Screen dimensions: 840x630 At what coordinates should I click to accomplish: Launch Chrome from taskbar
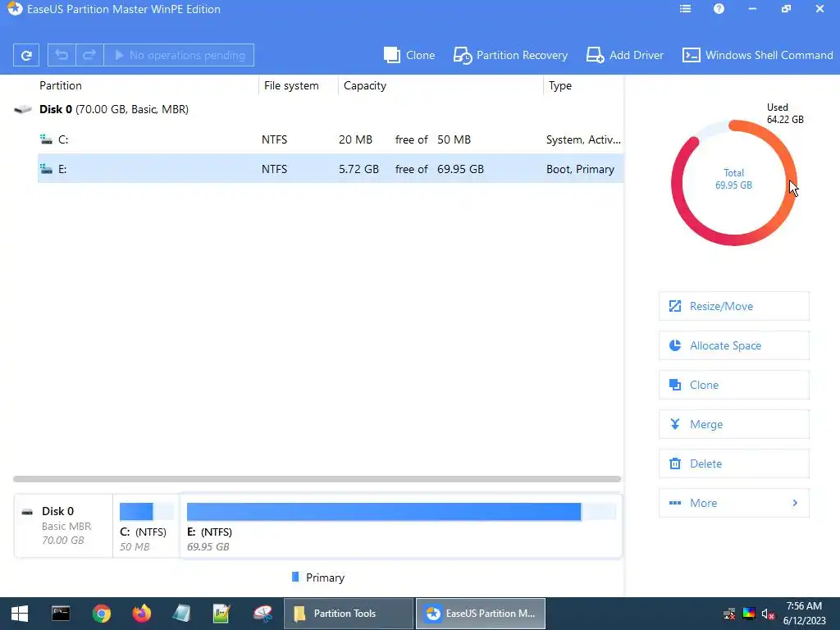point(101,614)
